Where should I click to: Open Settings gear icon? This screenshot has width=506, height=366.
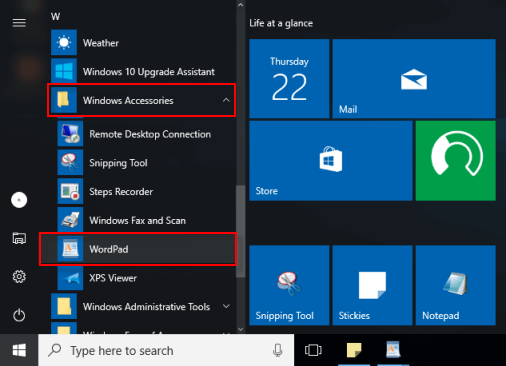point(19,276)
